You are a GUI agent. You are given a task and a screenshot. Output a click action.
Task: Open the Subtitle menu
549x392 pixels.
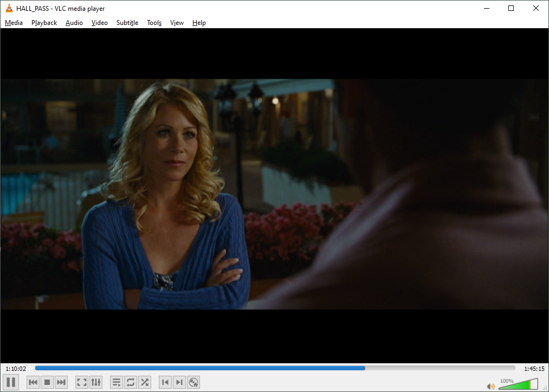(127, 23)
